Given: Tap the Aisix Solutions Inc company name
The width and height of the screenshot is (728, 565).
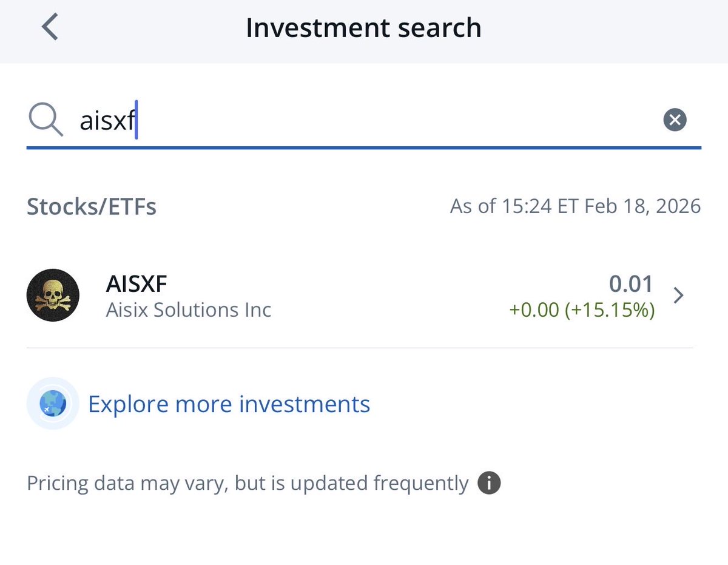Looking at the screenshot, I should 189,310.
